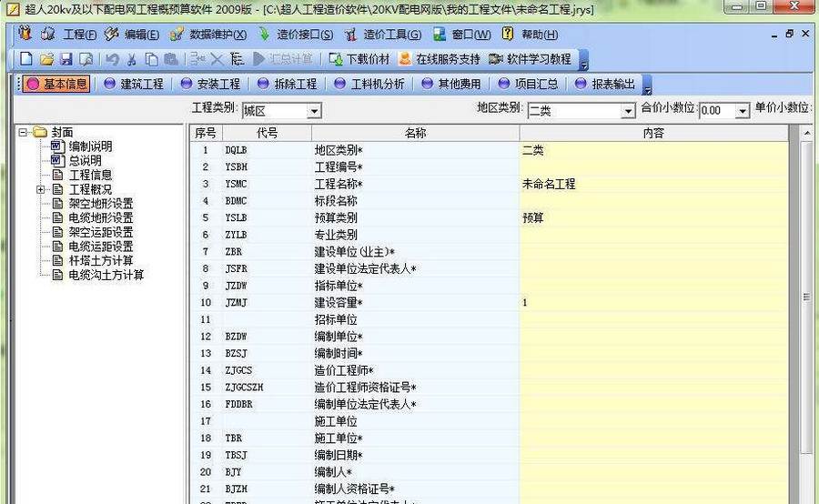The height and width of the screenshot is (504, 819).
Task: Click the tree structure icon beside Delete
Action: click(x=238, y=59)
